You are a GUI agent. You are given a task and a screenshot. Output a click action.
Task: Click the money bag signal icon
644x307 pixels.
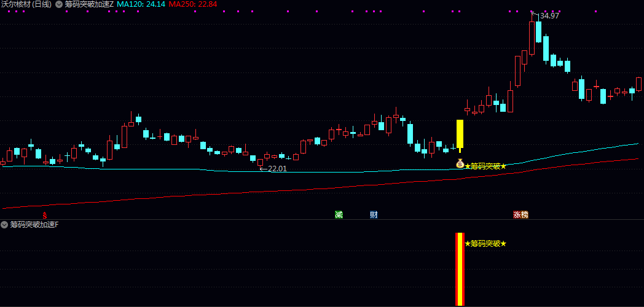(x=460, y=163)
